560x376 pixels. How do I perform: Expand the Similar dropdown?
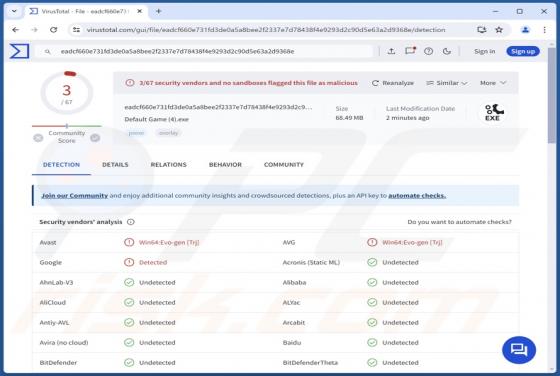[x=447, y=83]
